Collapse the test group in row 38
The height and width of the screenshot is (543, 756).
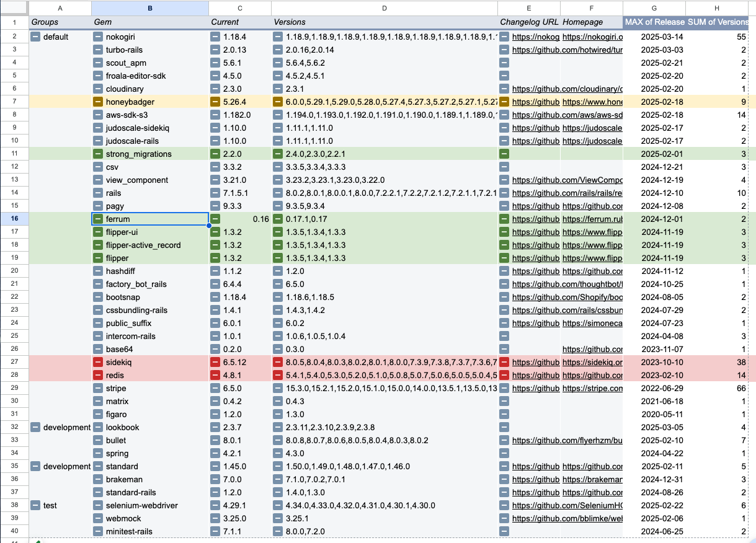tap(35, 506)
